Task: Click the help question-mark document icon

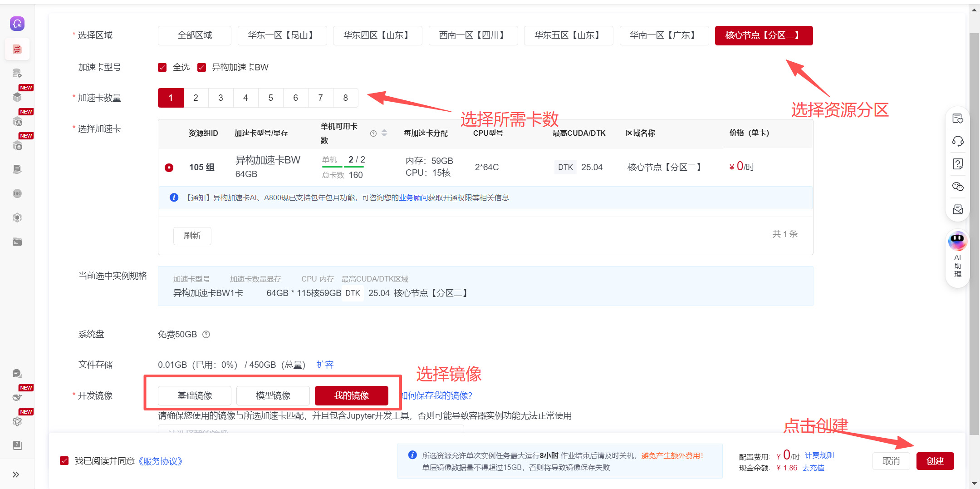Action: [x=958, y=164]
